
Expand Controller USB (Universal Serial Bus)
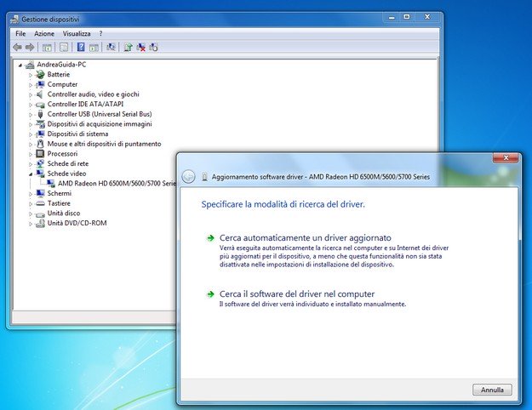[31, 115]
